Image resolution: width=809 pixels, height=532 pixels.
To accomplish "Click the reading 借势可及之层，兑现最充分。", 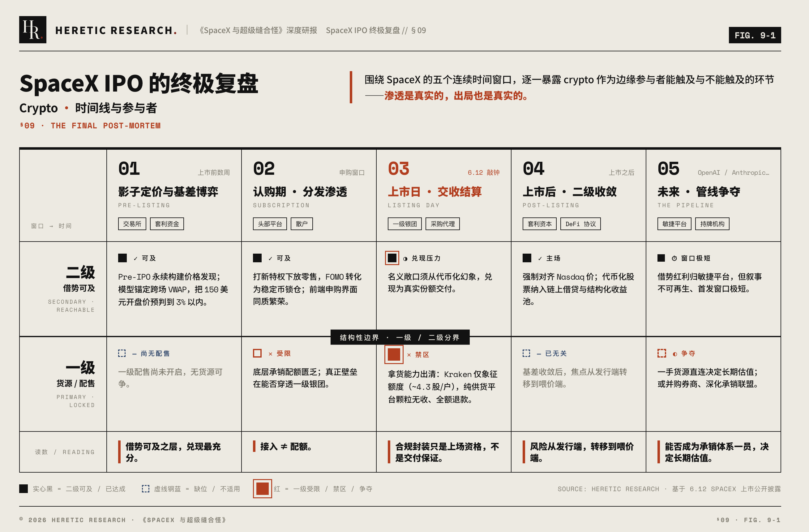I will 173,452.
